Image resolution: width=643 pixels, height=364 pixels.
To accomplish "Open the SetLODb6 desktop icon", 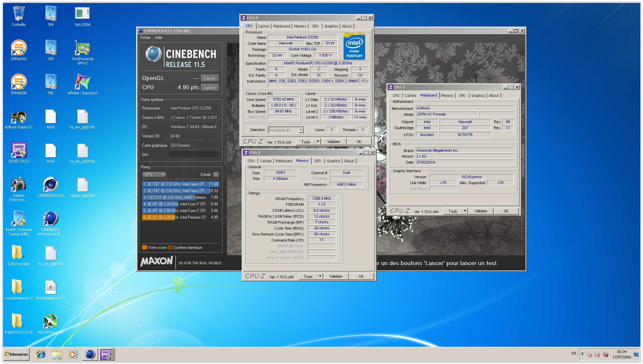I will click(82, 16).
